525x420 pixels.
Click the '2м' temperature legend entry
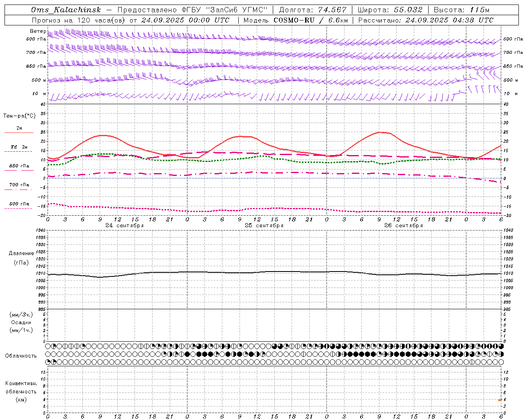(x=19, y=128)
